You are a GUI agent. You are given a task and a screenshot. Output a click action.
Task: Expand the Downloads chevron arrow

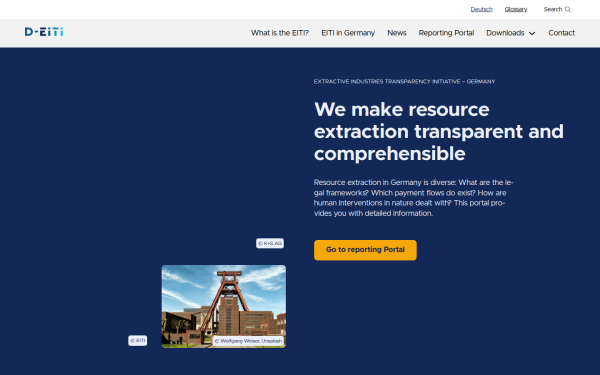[532, 33]
